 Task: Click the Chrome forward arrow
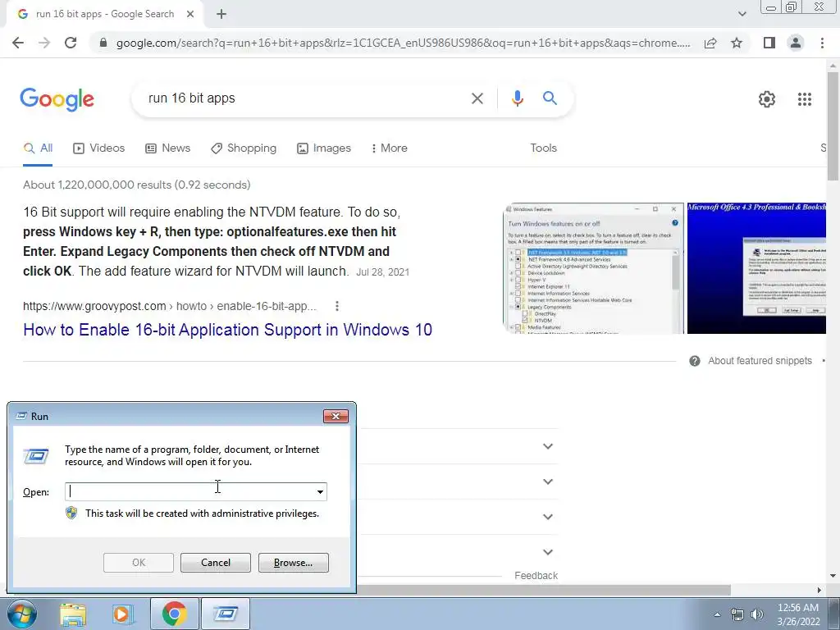(x=44, y=43)
